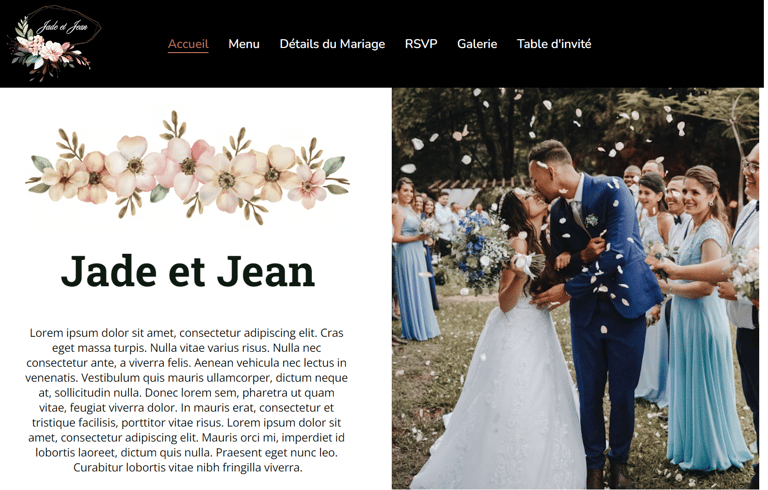Image resolution: width=768 pixels, height=490 pixels.
Task: View the Galerie page
Action: [479, 44]
